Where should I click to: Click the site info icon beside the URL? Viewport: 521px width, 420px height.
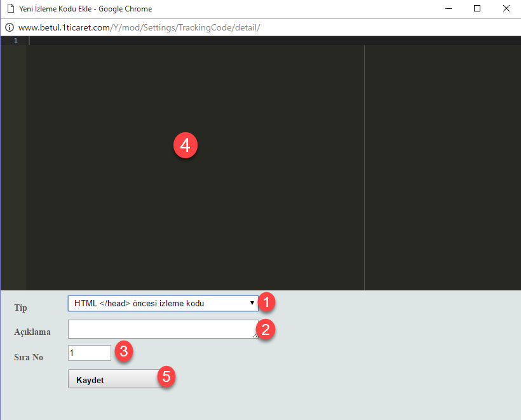click(x=10, y=28)
